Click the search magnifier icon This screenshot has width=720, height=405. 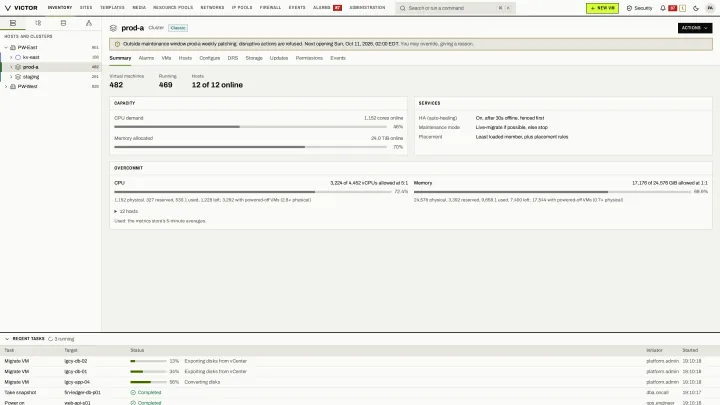tap(403, 8)
